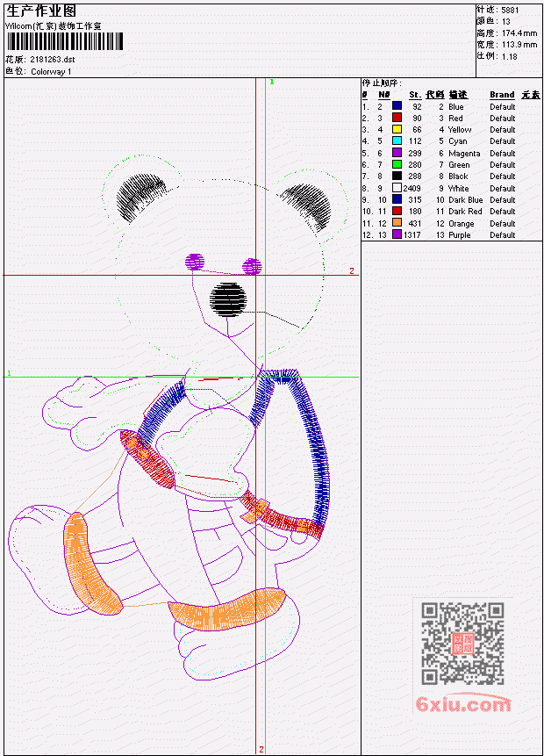544x756 pixels.
Task: Select the Dark Blue description text
Action: click(x=465, y=199)
